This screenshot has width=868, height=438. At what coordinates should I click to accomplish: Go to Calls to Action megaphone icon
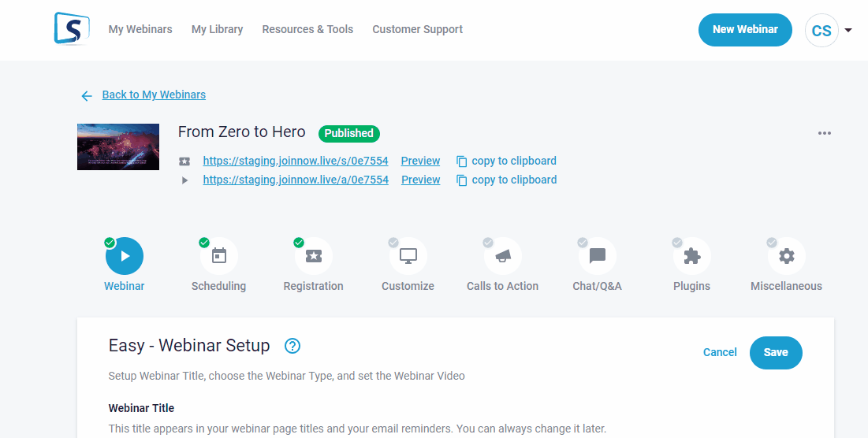click(x=503, y=256)
